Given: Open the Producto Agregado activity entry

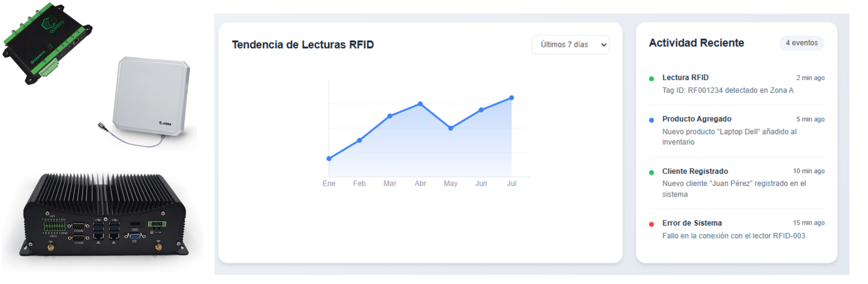Looking at the screenshot, I should (x=696, y=119).
